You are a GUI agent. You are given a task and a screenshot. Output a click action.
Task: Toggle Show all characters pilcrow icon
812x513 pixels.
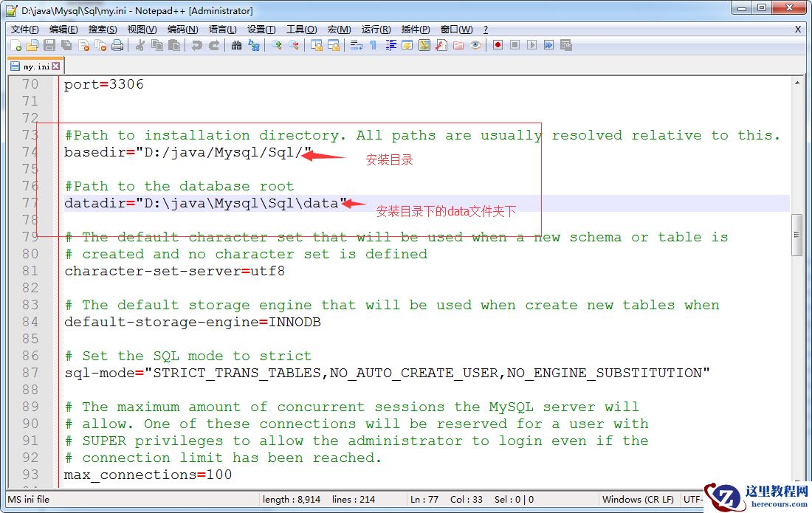click(373, 46)
